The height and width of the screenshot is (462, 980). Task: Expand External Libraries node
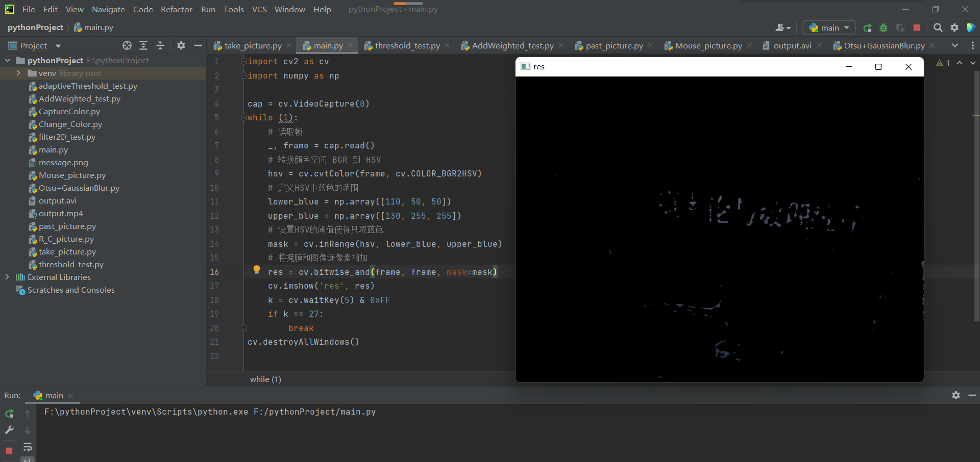[x=7, y=277]
